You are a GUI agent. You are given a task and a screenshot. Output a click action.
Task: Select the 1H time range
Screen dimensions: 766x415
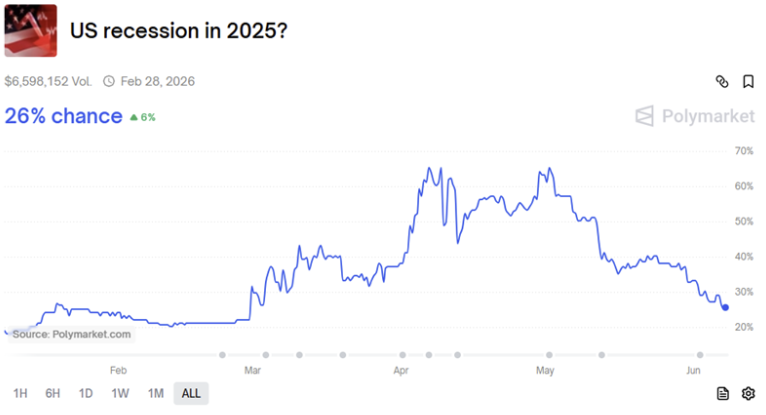tap(21, 393)
